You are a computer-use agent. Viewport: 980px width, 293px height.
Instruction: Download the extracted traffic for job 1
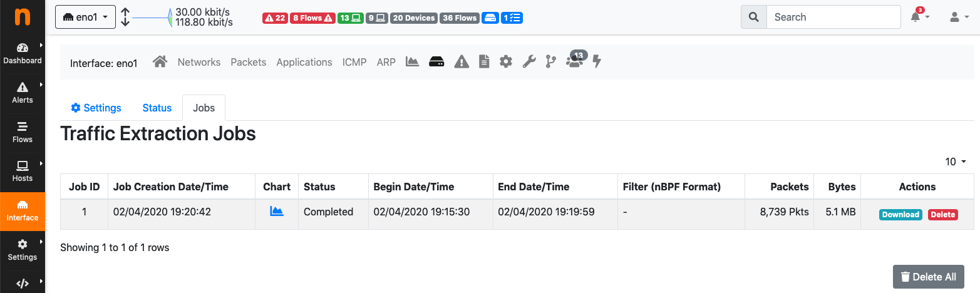[x=900, y=215]
